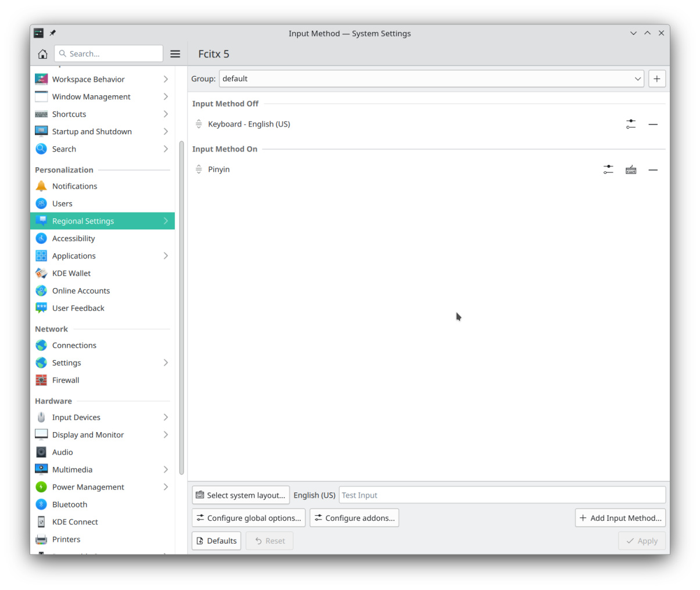Image resolution: width=700 pixels, height=590 pixels.
Task: Click the sidebar vertical scrollbar
Action: click(x=181, y=308)
